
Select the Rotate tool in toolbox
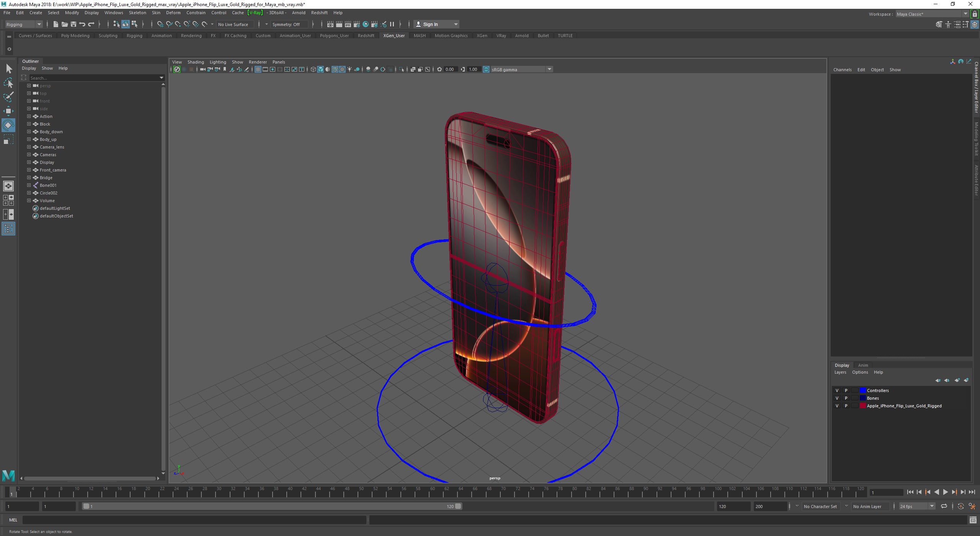point(8,125)
